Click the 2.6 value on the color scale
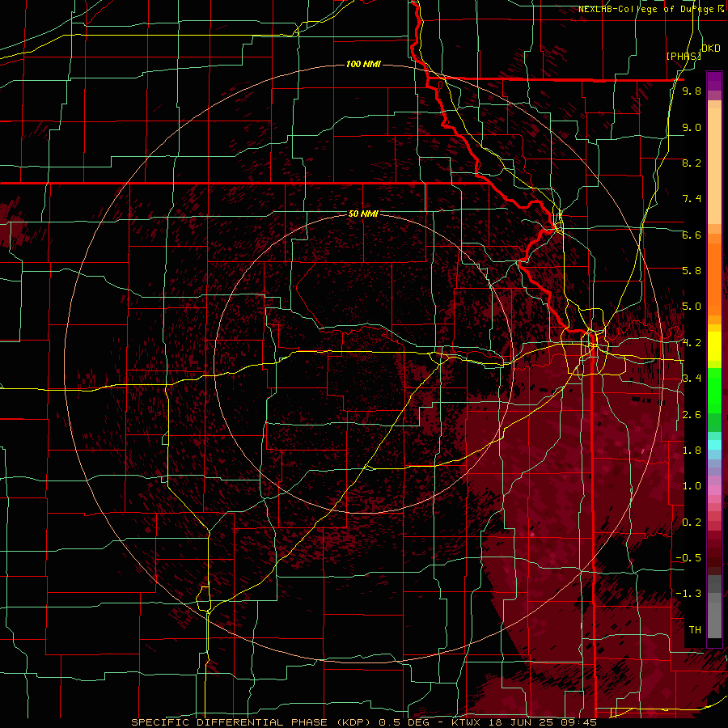The image size is (728, 728). (692, 415)
